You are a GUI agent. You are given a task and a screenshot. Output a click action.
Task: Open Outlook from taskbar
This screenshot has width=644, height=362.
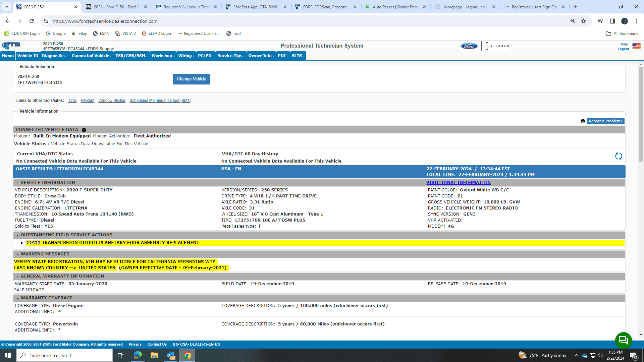(x=171, y=355)
